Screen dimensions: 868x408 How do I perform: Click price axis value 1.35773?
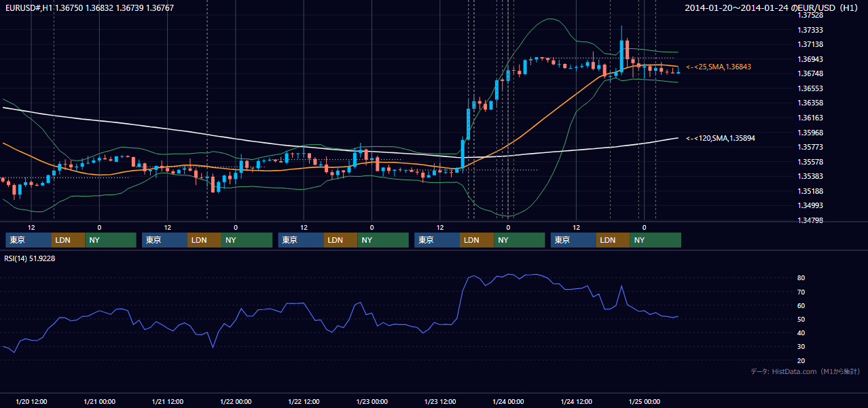[810, 147]
